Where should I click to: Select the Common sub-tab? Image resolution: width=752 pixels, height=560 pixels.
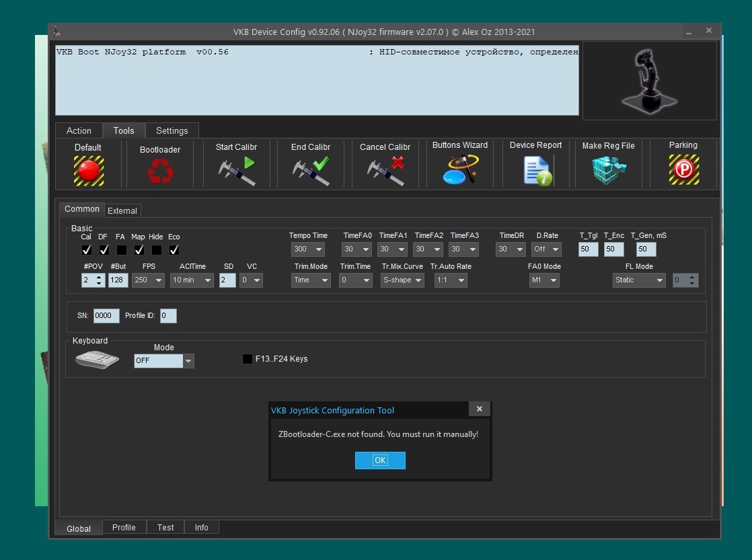(x=82, y=209)
